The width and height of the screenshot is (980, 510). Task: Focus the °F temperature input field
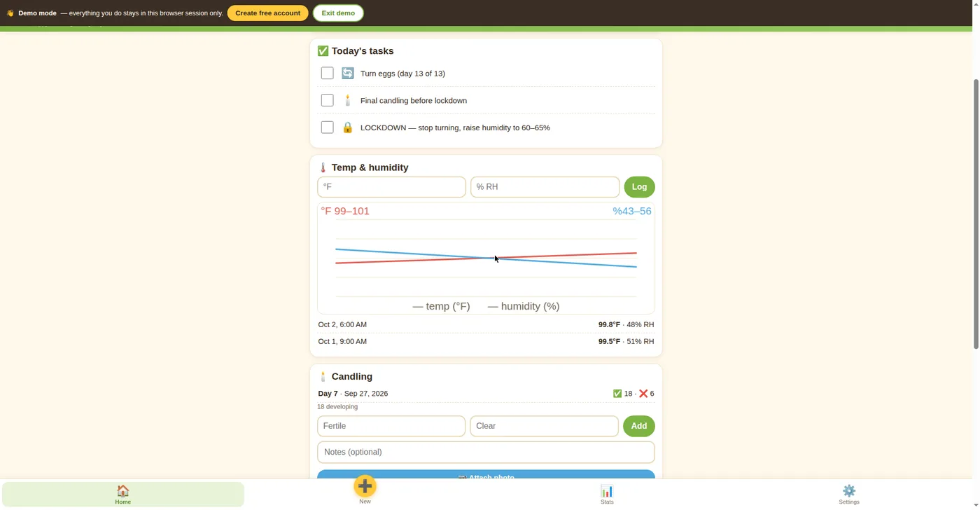(x=391, y=187)
